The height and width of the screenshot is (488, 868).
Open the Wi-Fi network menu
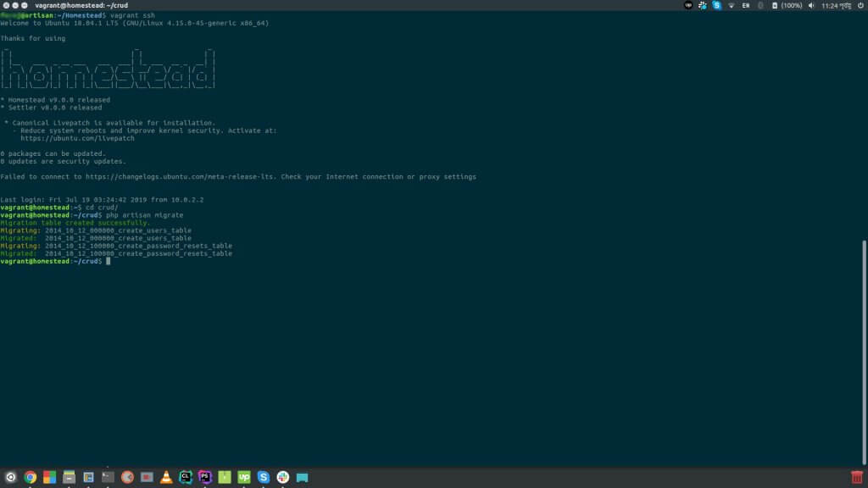click(732, 6)
